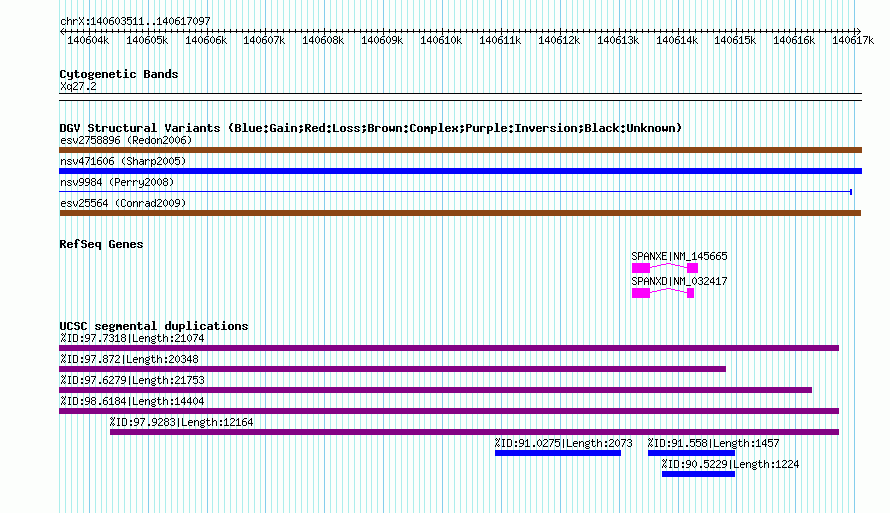Click the 140609k ruler tick label
The width and height of the screenshot is (890, 513).
point(382,40)
